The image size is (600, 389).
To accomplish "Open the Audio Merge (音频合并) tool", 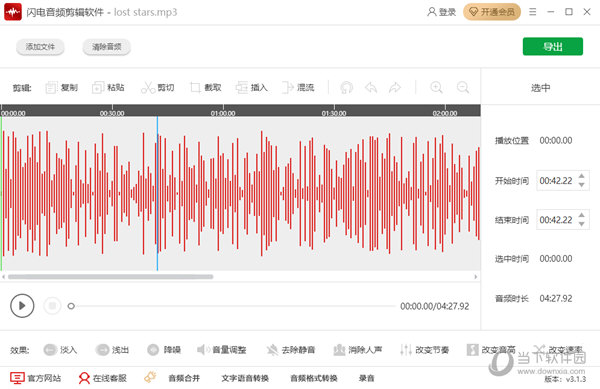I will click(x=184, y=378).
